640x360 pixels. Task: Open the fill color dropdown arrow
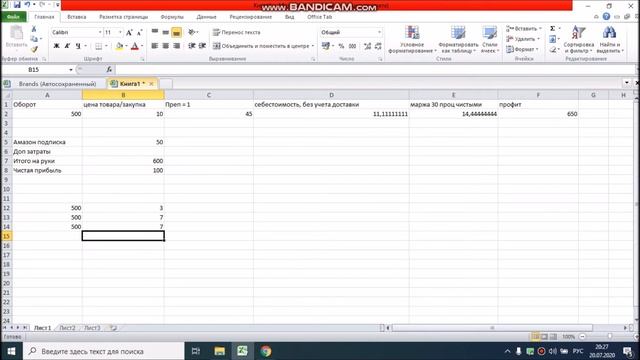pyautogui.click(x=126, y=46)
